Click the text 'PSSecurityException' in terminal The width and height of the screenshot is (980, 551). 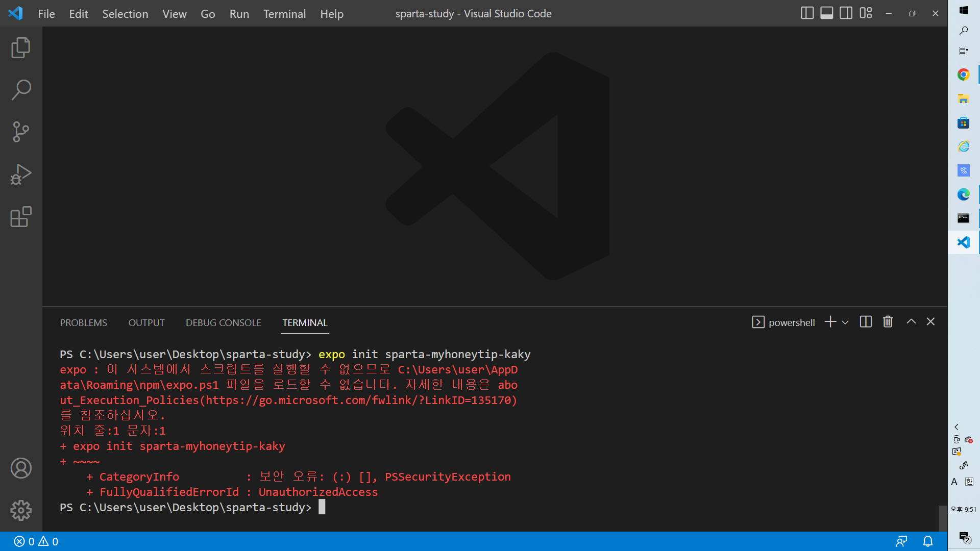point(448,477)
